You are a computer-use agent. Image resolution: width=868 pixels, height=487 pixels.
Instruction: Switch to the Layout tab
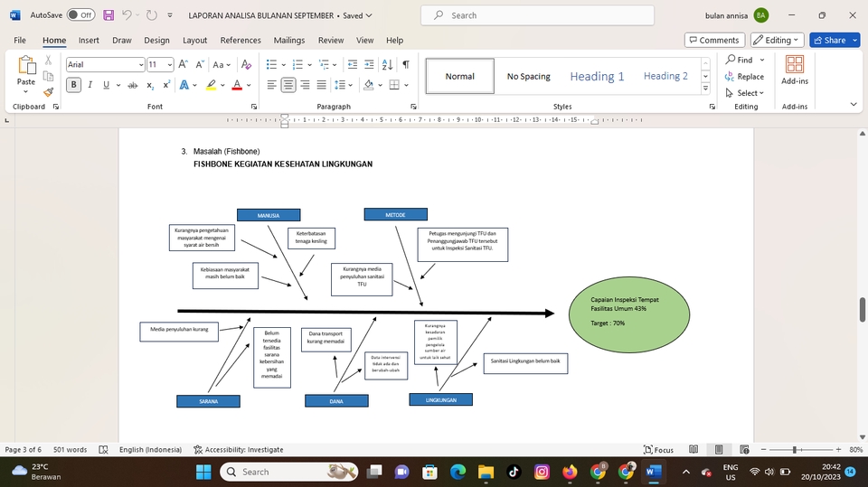pos(195,40)
